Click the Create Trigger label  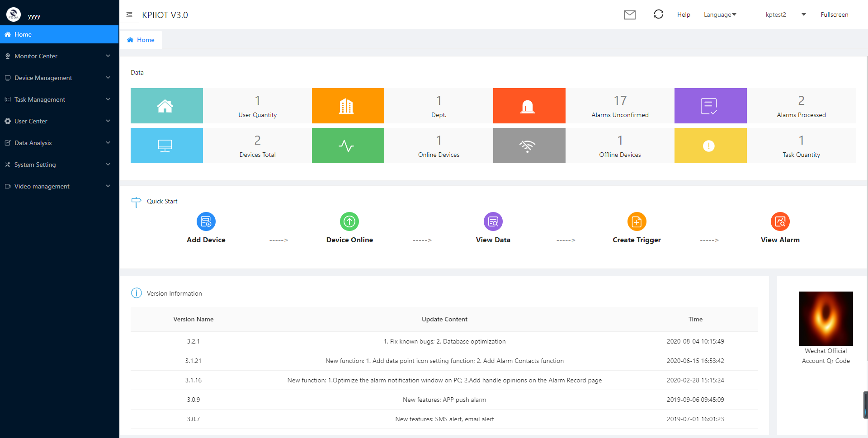[637, 240]
